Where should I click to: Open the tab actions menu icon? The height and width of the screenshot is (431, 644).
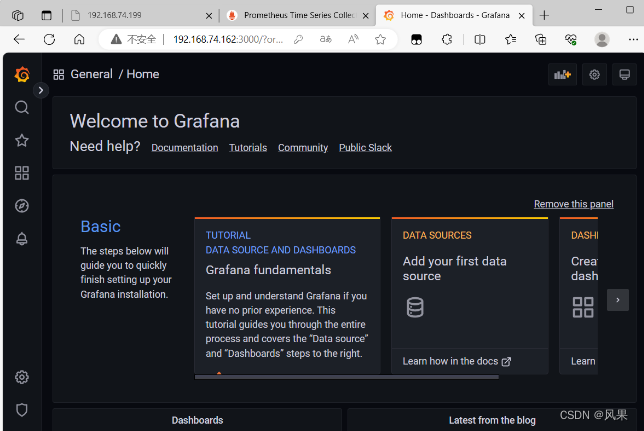(46, 16)
